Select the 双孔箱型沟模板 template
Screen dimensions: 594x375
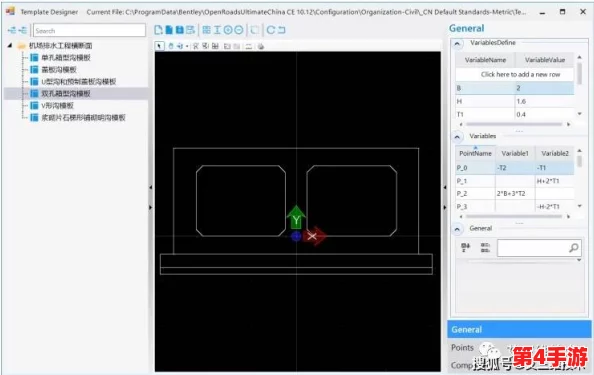pos(66,94)
